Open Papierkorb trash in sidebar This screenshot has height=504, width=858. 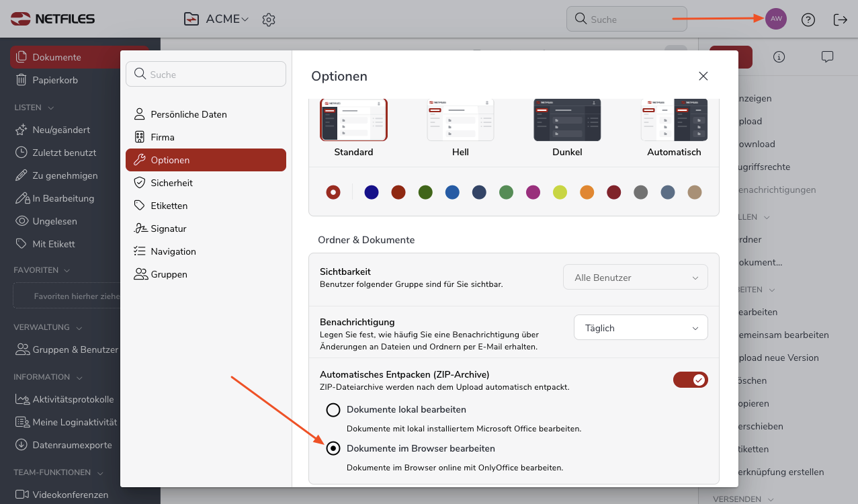pyautogui.click(x=55, y=80)
